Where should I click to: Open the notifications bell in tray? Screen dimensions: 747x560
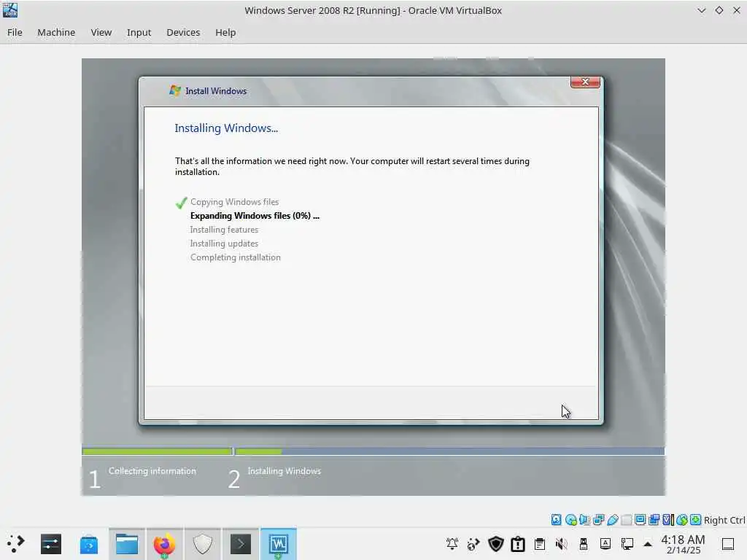[452, 544]
